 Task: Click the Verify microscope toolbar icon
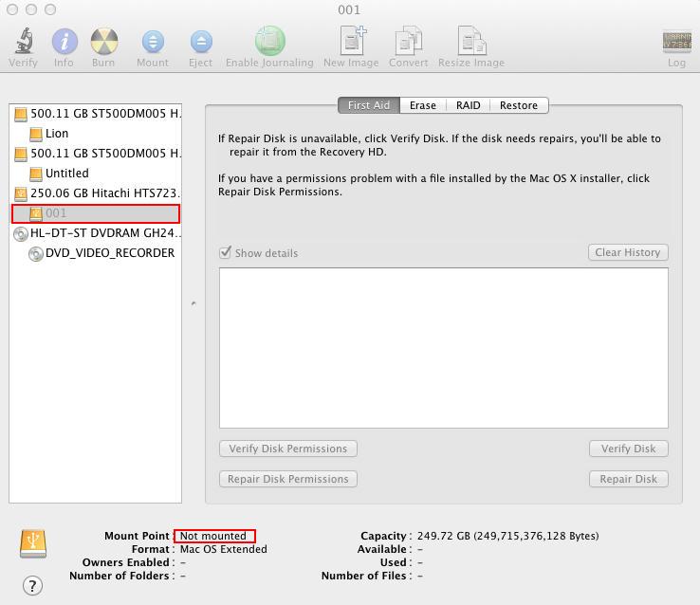[x=23, y=42]
